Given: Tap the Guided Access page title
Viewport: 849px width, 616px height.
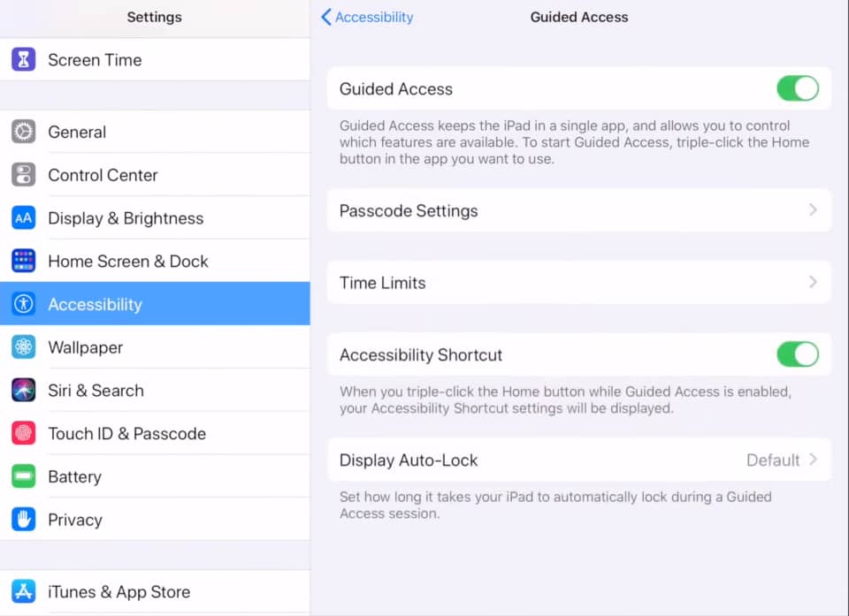Looking at the screenshot, I should [x=578, y=18].
